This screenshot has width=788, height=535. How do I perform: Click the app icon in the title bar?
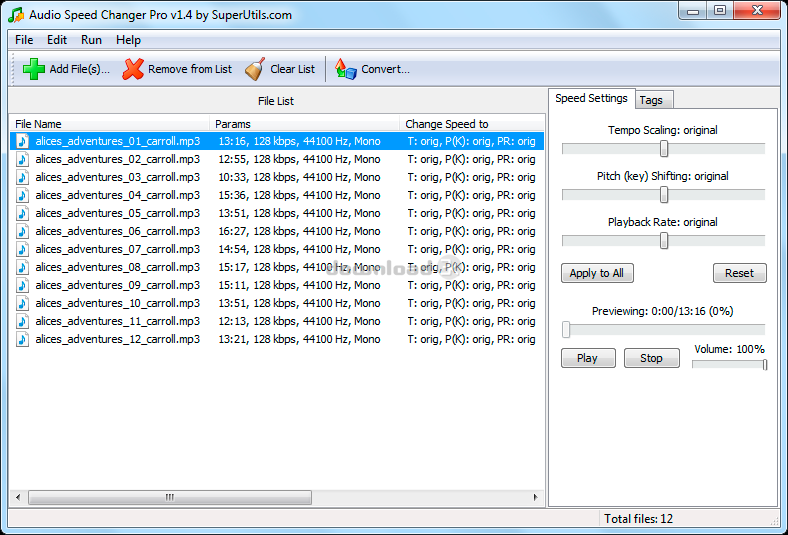pos(16,14)
